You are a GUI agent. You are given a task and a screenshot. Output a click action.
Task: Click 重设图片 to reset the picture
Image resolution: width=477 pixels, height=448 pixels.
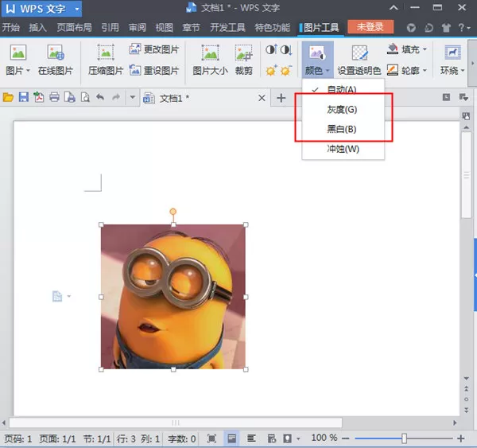point(154,70)
